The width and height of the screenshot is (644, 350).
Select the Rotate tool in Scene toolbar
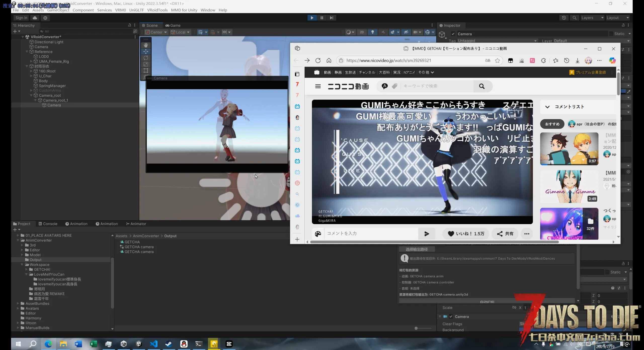pos(146,58)
